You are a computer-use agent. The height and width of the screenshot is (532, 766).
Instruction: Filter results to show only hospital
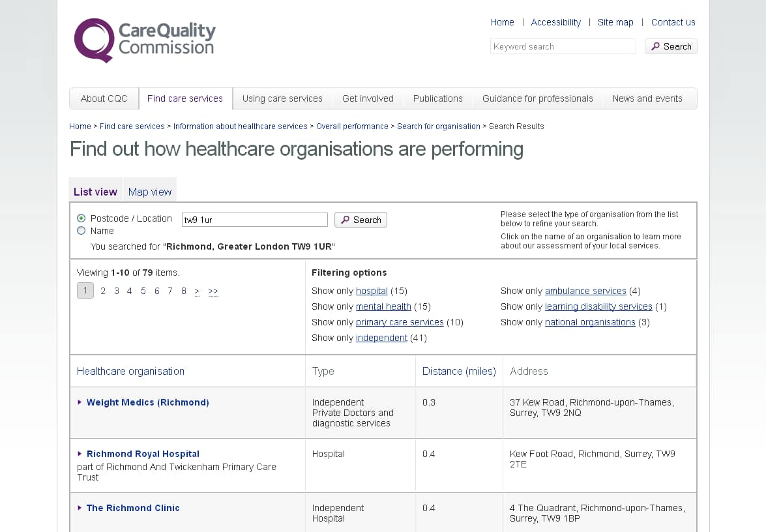372,291
